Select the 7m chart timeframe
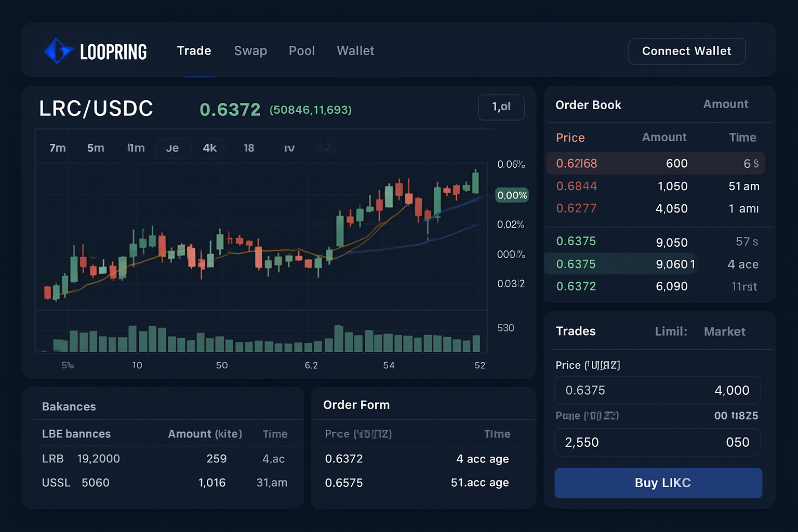 [57, 148]
